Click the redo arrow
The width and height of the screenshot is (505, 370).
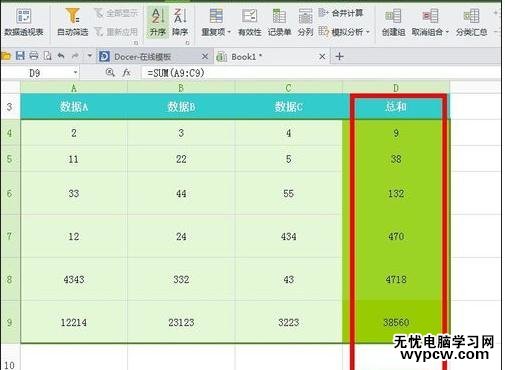click(75, 56)
